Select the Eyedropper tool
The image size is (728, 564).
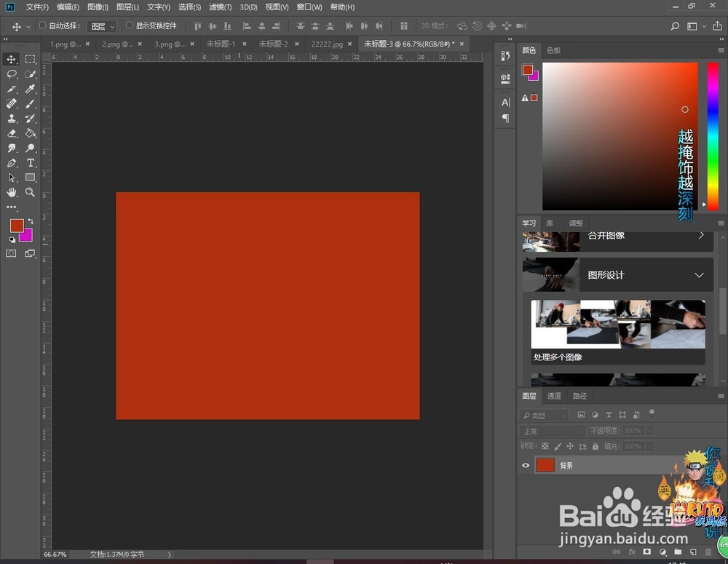pyautogui.click(x=30, y=89)
